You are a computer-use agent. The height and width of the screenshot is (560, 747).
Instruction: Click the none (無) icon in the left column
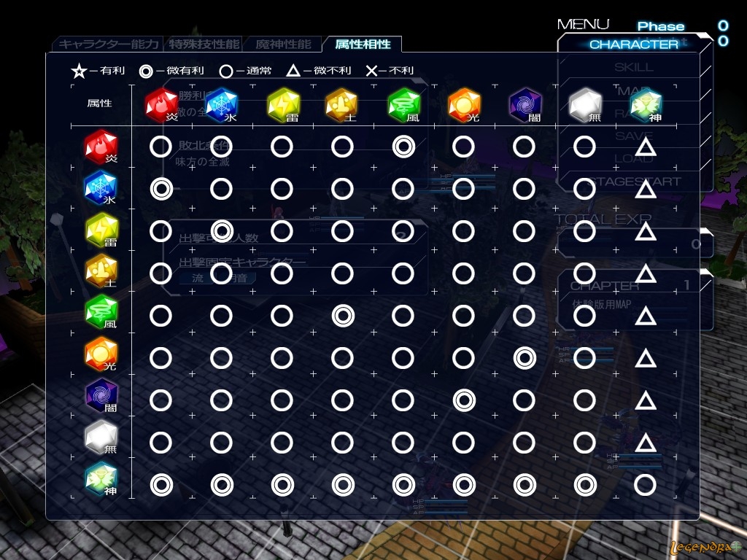click(98, 440)
